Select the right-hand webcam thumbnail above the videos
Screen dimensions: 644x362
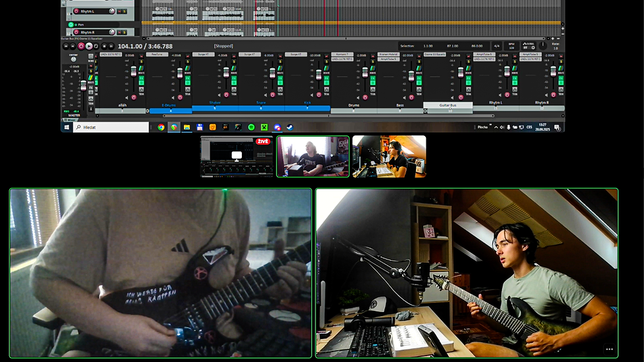(x=389, y=156)
